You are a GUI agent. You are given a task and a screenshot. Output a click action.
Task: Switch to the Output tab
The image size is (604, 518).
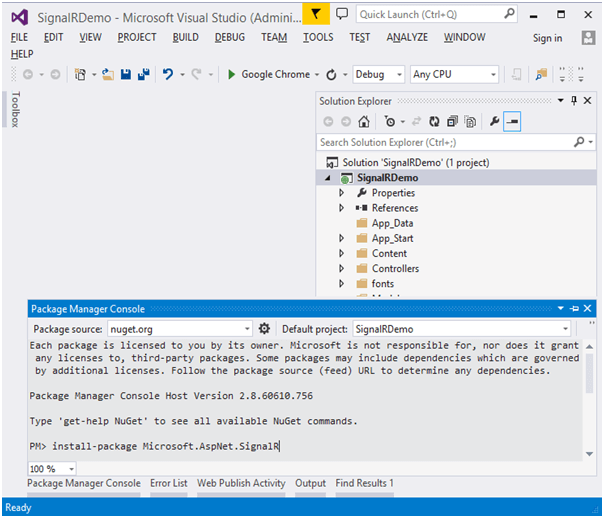click(310, 483)
